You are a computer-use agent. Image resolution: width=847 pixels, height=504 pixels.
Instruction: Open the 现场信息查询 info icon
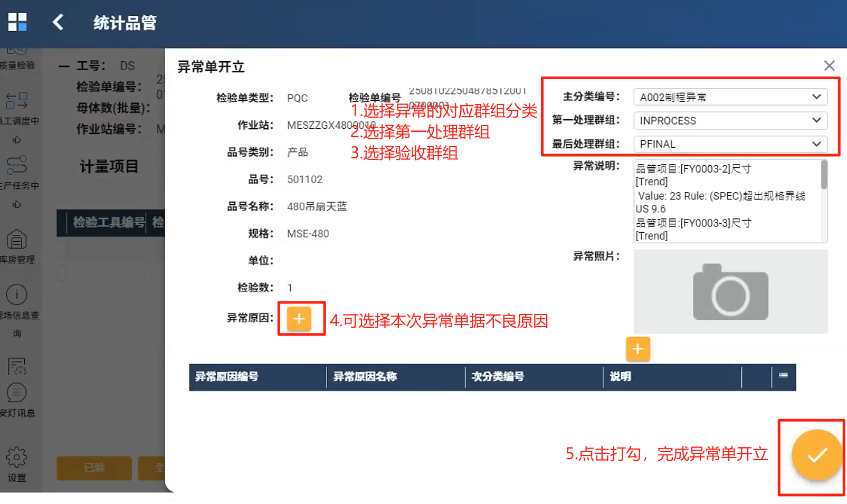(x=16, y=294)
